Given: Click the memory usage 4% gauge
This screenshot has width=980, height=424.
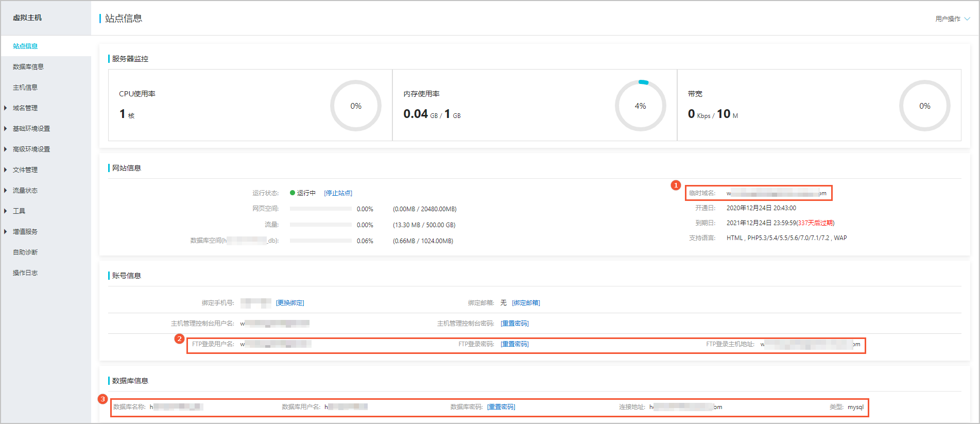Looking at the screenshot, I should click(x=640, y=106).
